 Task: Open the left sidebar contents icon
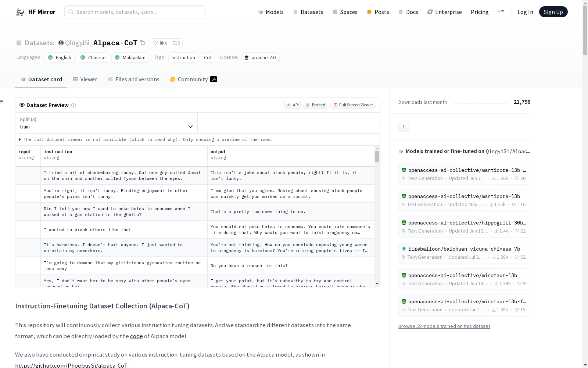click(x=1, y=102)
